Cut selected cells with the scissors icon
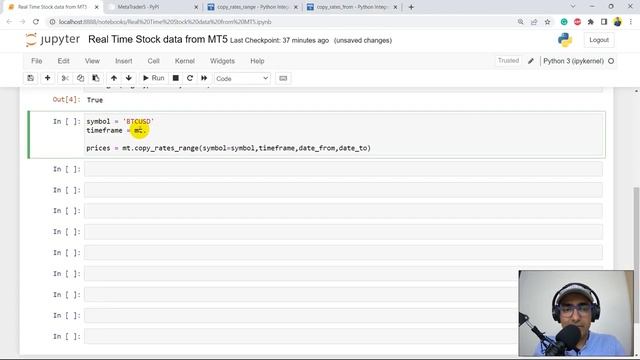The image size is (640, 360). pos(64,78)
